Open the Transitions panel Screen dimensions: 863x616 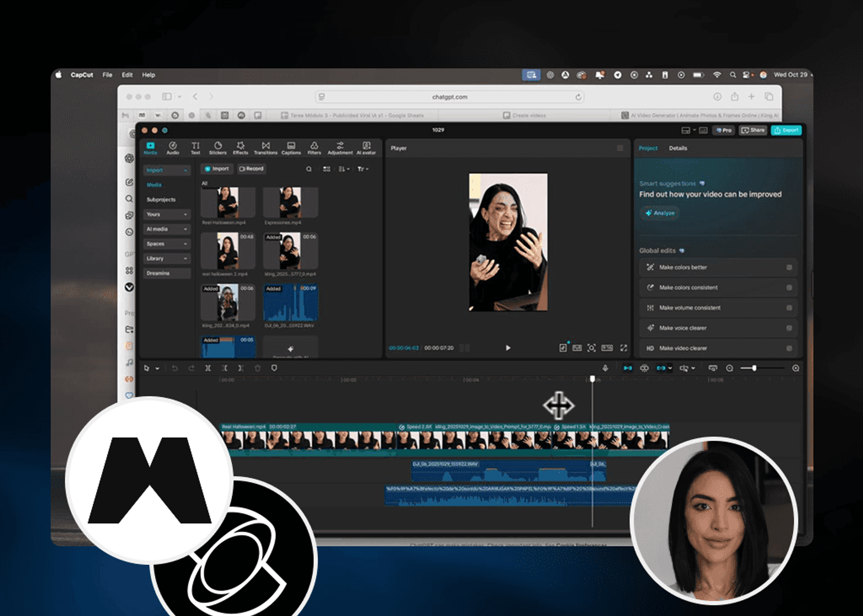[266, 148]
